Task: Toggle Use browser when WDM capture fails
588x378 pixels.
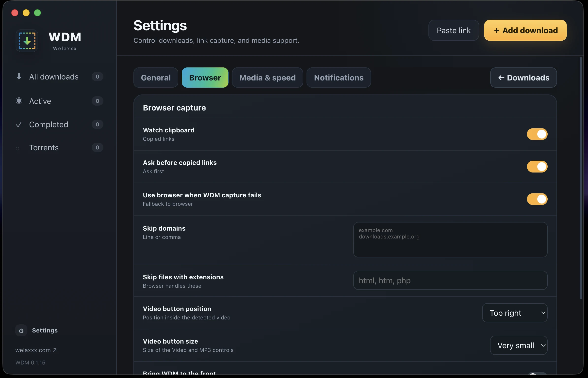Action: [537, 199]
